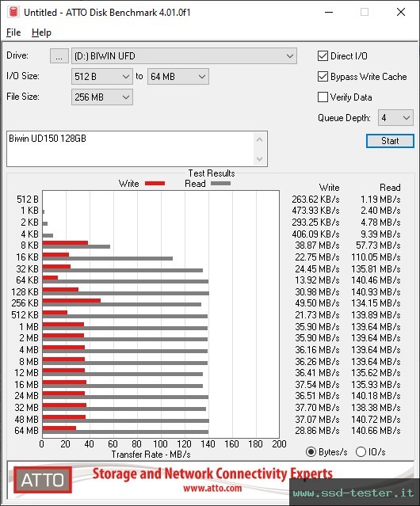
Task: Click the 64 MB row label in chart
Action: coord(26,431)
